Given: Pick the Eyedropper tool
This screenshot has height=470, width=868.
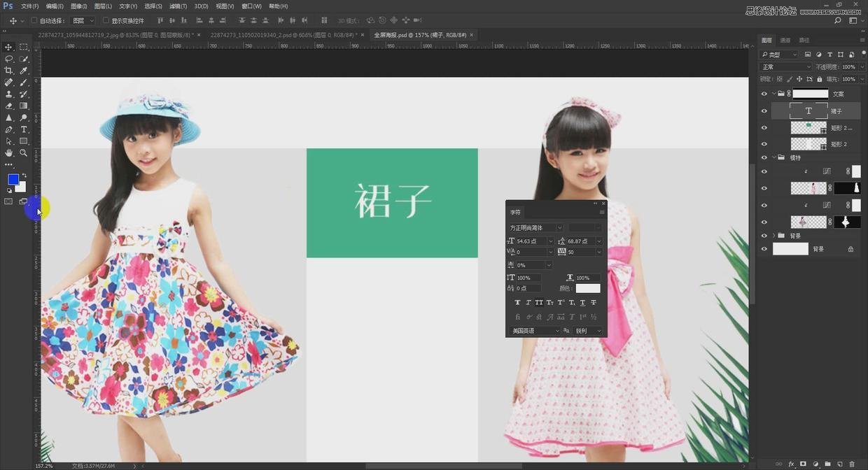Looking at the screenshot, I should [x=24, y=71].
